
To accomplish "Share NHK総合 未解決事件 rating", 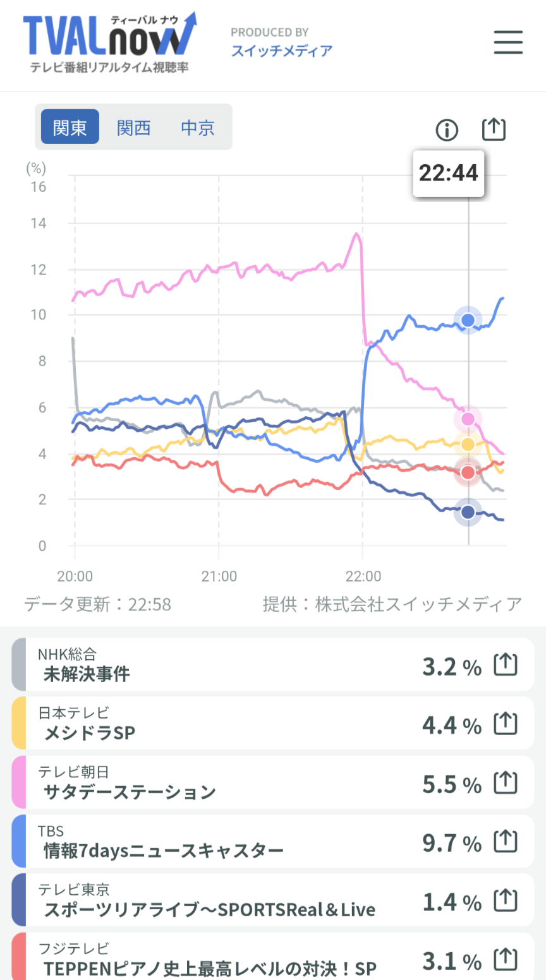I will coord(506,665).
